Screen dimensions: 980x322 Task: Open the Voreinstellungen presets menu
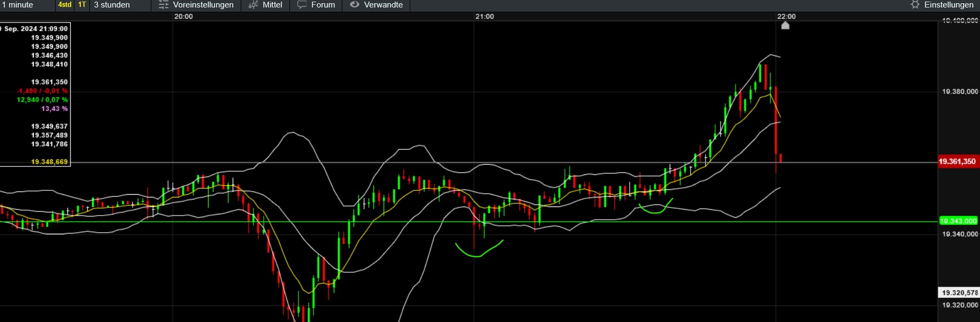196,5
